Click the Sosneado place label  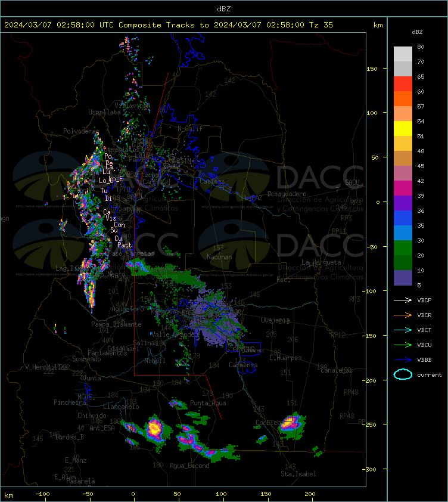coord(86,359)
